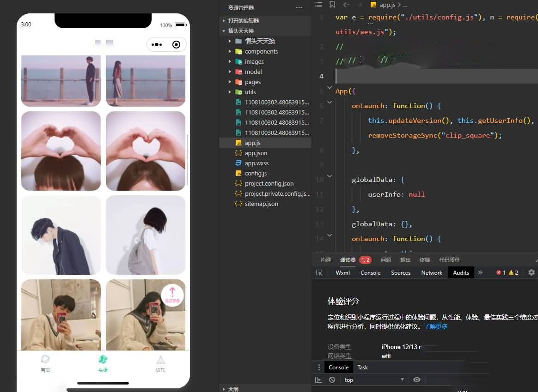
Task: Open the app.json file
Action: (256, 153)
